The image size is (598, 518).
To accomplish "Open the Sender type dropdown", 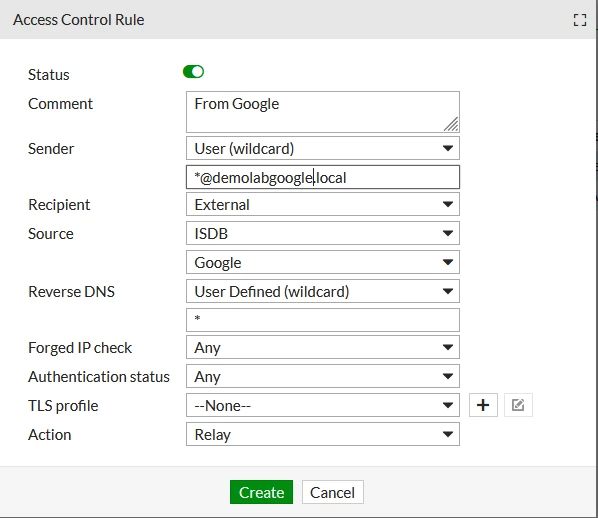I will (x=323, y=148).
